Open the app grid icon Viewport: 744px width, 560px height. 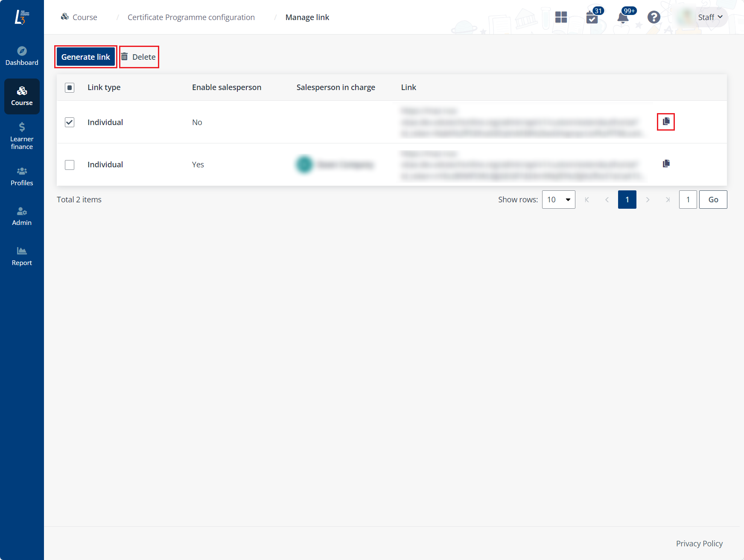pyautogui.click(x=561, y=17)
